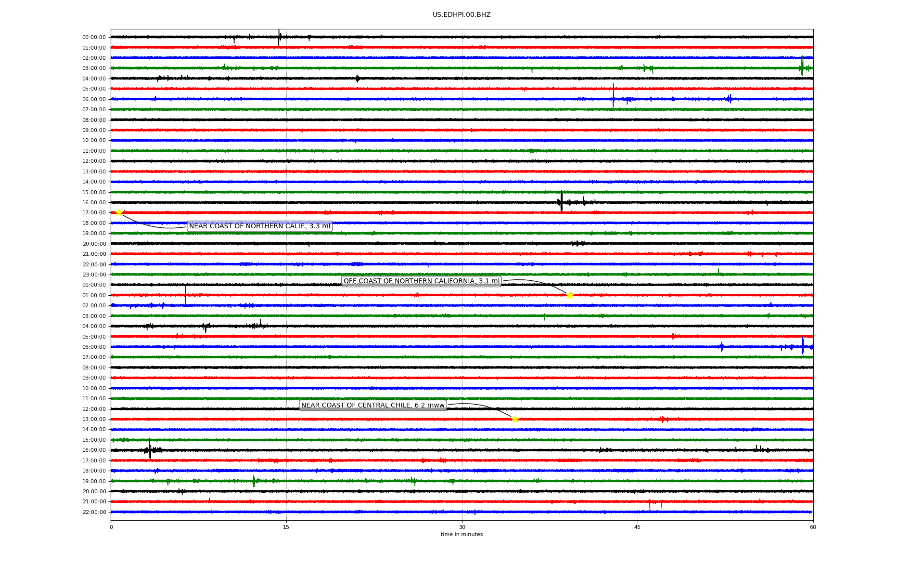
Task: Click the tall blue spike on the 06:00:00 trace
Action: tap(613, 95)
